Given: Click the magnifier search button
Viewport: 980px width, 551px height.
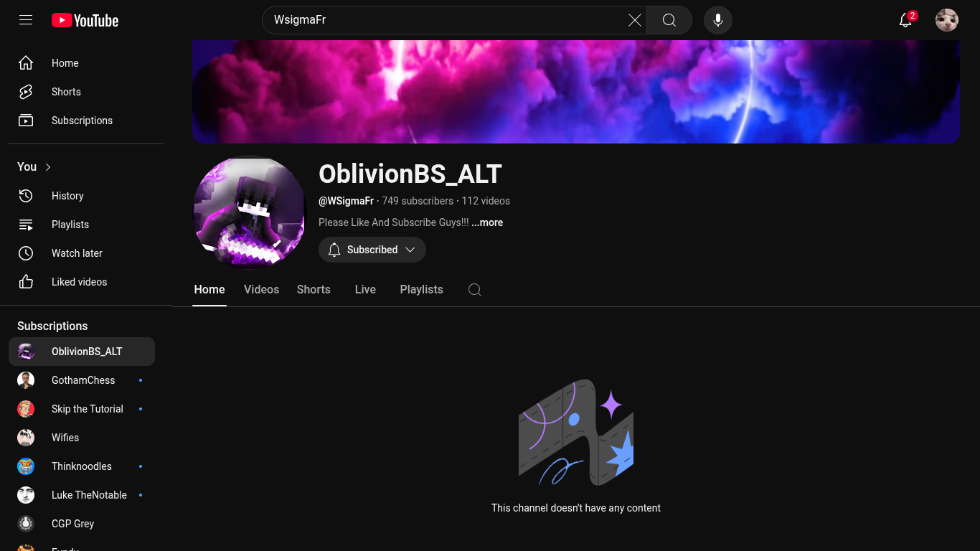Looking at the screenshot, I should tap(669, 20).
